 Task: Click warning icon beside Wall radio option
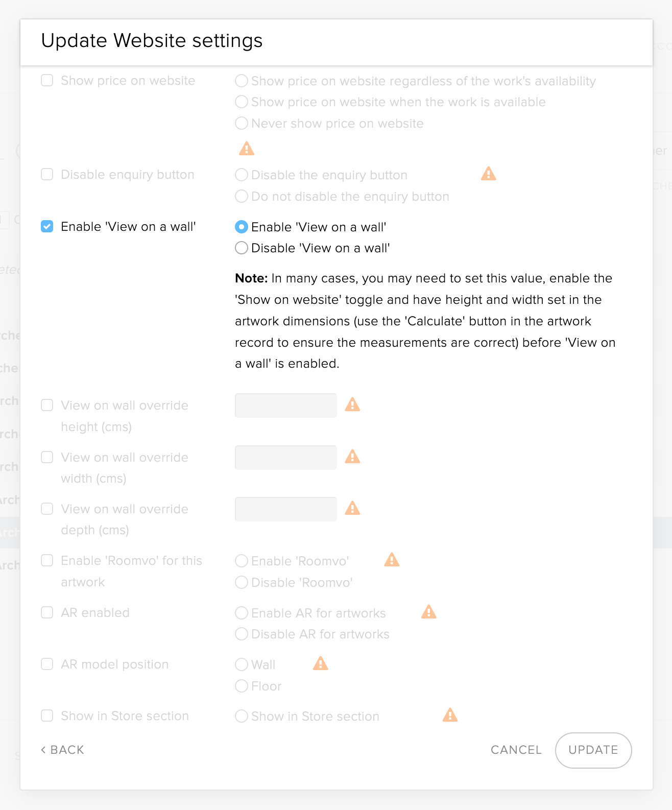(320, 663)
